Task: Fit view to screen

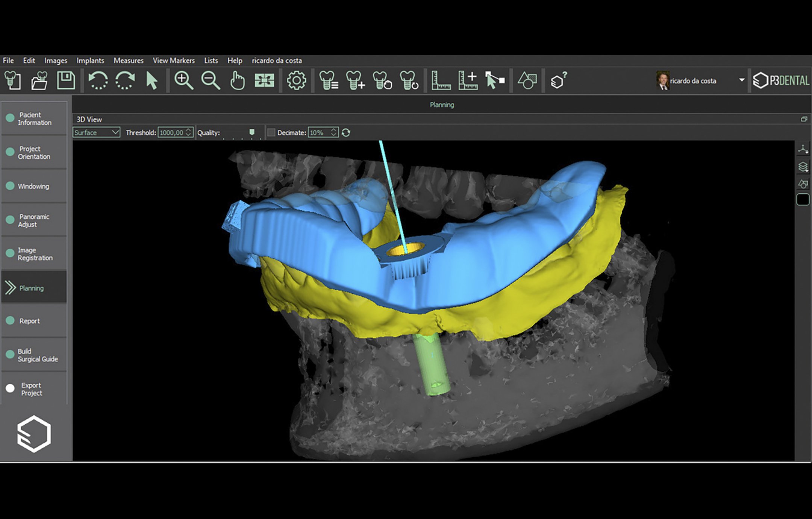Action: pos(264,80)
